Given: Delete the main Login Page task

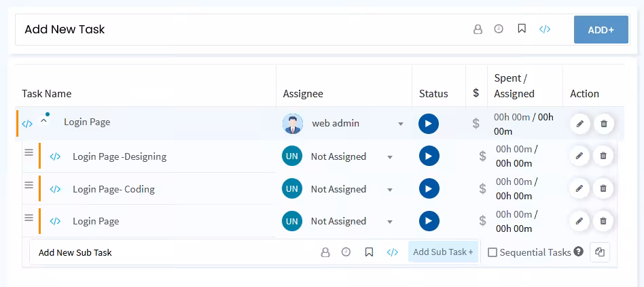Looking at the screenshot, I should click(x=603, y=124).
